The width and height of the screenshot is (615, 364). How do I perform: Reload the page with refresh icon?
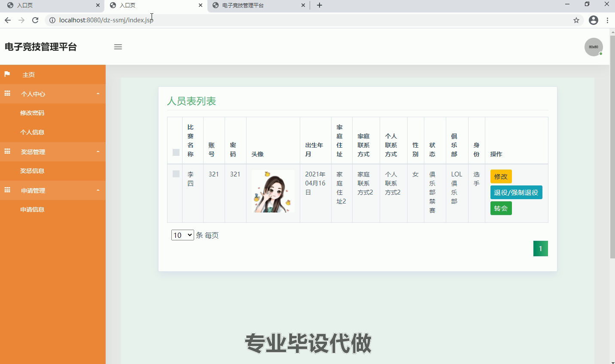pos(35,20)
